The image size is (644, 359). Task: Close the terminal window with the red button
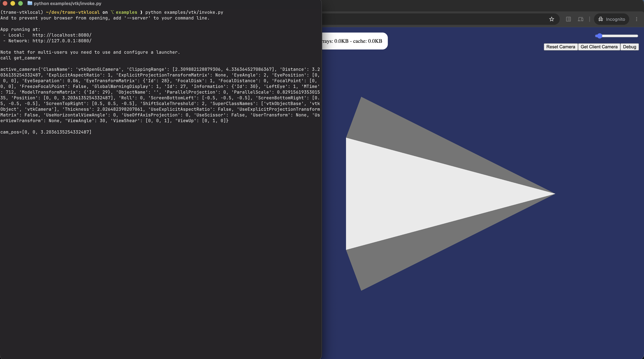5,4
